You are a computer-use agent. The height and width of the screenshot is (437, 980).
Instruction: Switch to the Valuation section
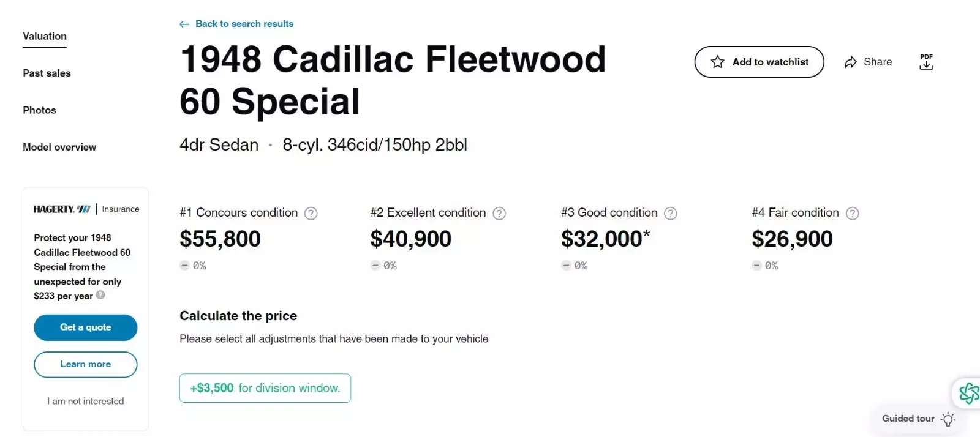43,36
